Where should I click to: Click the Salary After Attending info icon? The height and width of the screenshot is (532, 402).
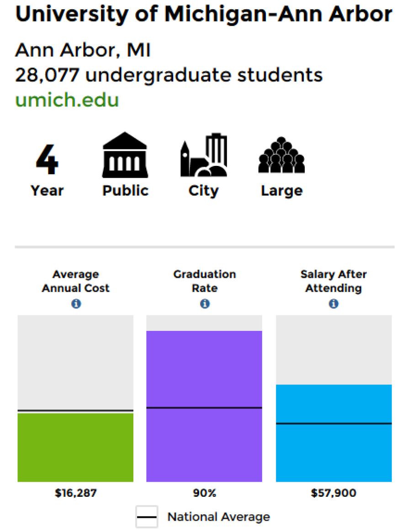pos(333,303)
